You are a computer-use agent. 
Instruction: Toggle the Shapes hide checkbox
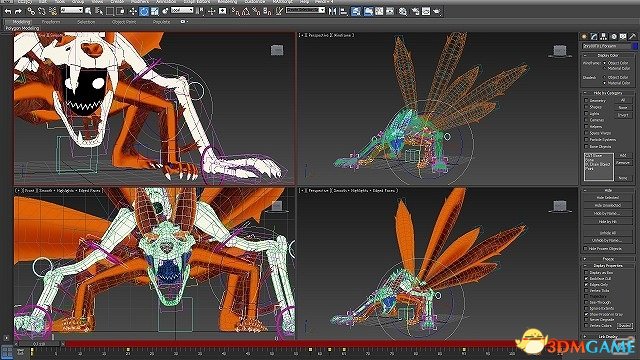586,107
